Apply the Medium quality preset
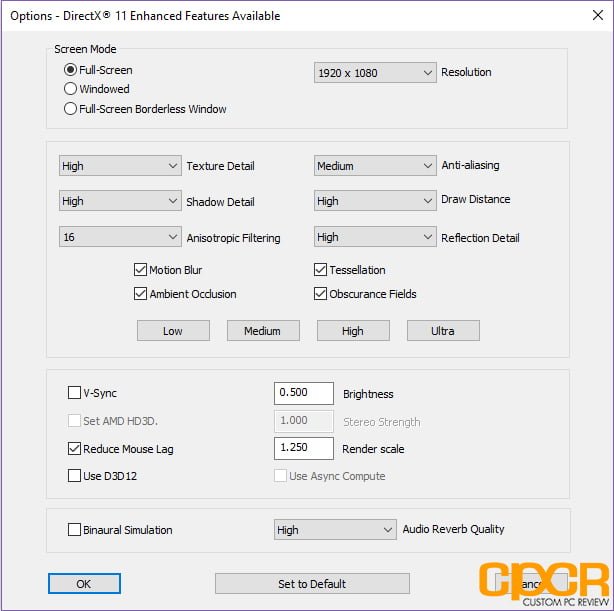The width and height of the screenshot is (614, 611). coord(263,331)
